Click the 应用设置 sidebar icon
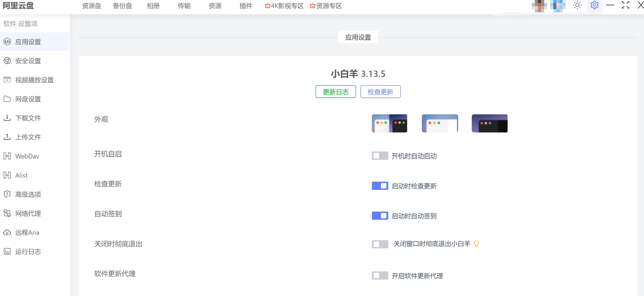Screen dimensions: 644x296 point(7,41)
